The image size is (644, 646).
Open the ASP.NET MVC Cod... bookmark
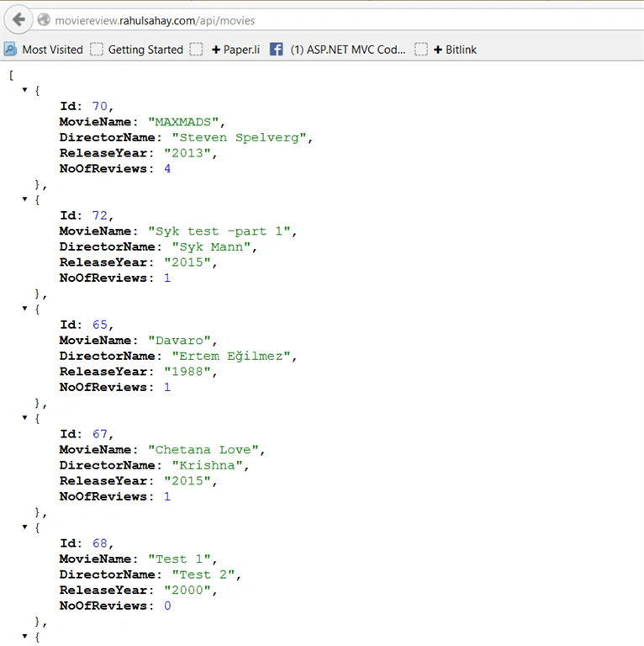(x=347, y=50)
